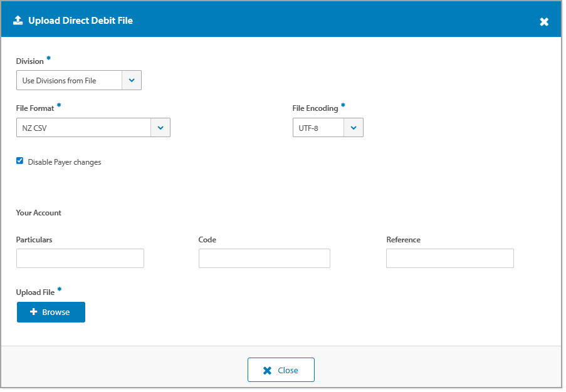Expand the File Format dropdown showing NZ CSV

(x=93, y=127)
